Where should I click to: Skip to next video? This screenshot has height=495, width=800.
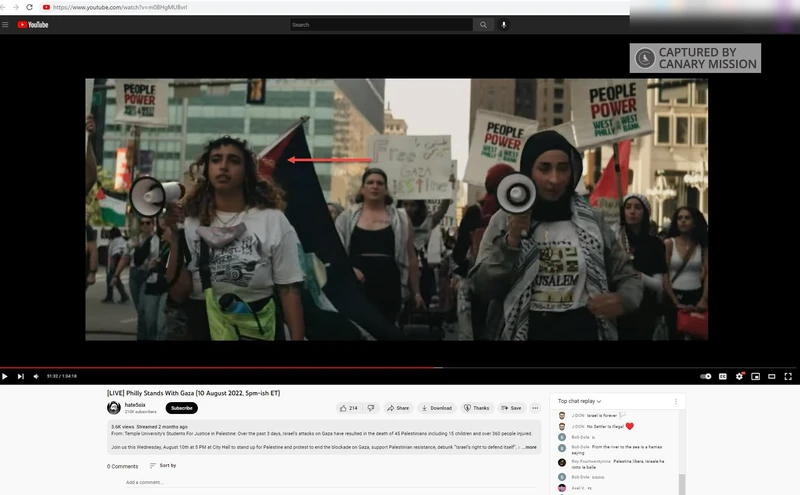coord(20,376)
